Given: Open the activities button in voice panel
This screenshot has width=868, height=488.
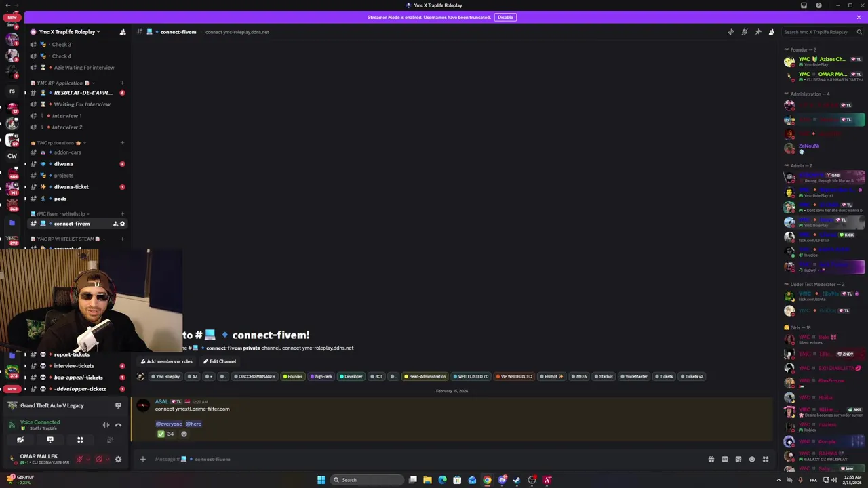Looking at the screenshot, I should [80, 440].
